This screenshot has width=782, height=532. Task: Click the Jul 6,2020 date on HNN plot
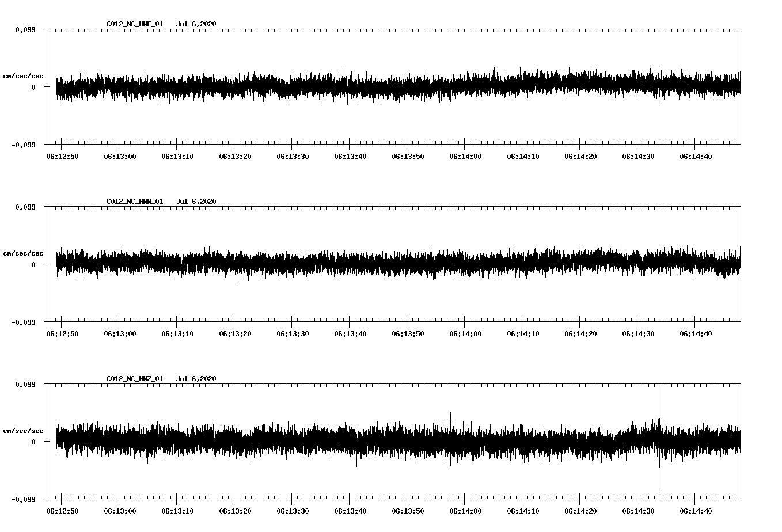click(x=196, y=202)
